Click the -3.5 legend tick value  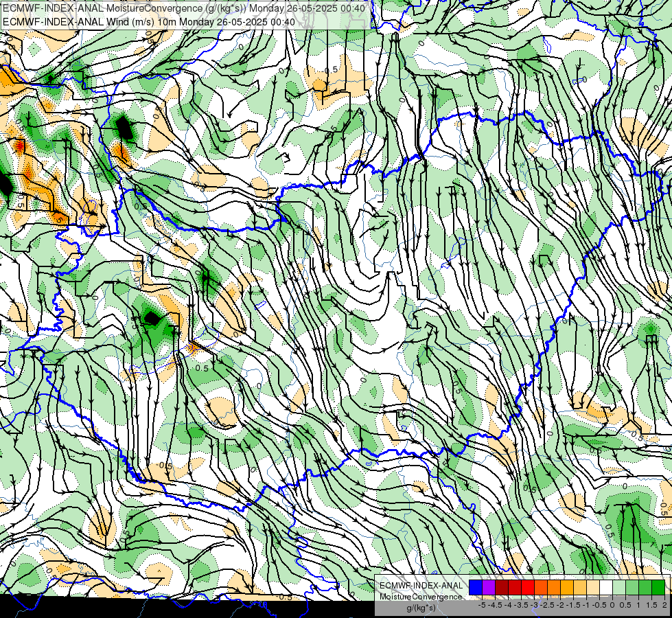click(x=521, y=605)
